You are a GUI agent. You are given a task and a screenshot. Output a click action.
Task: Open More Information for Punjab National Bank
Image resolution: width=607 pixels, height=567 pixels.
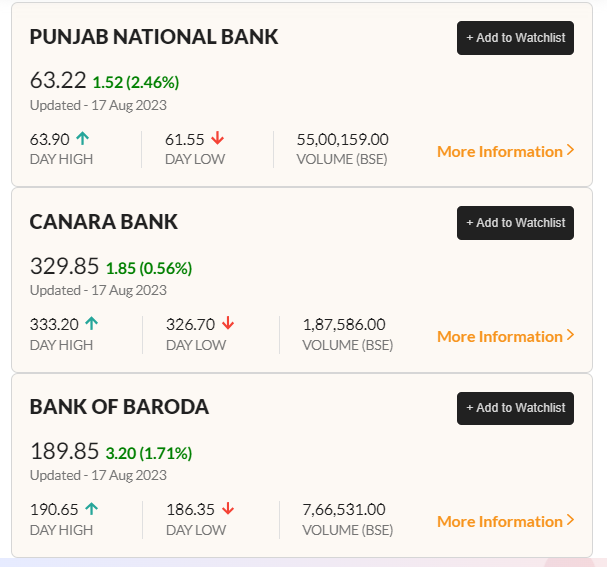click(x=505, y=152)
